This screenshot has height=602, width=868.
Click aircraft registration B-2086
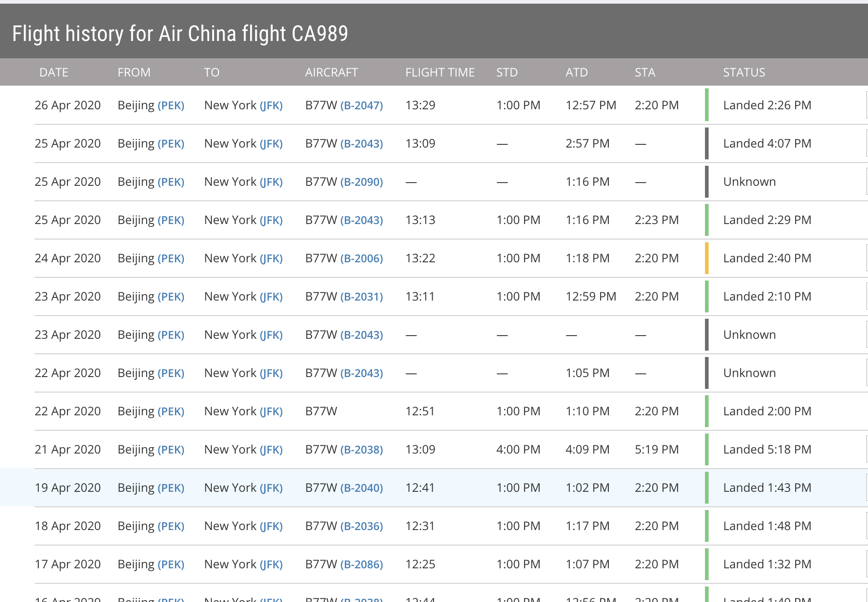(362, 565)
